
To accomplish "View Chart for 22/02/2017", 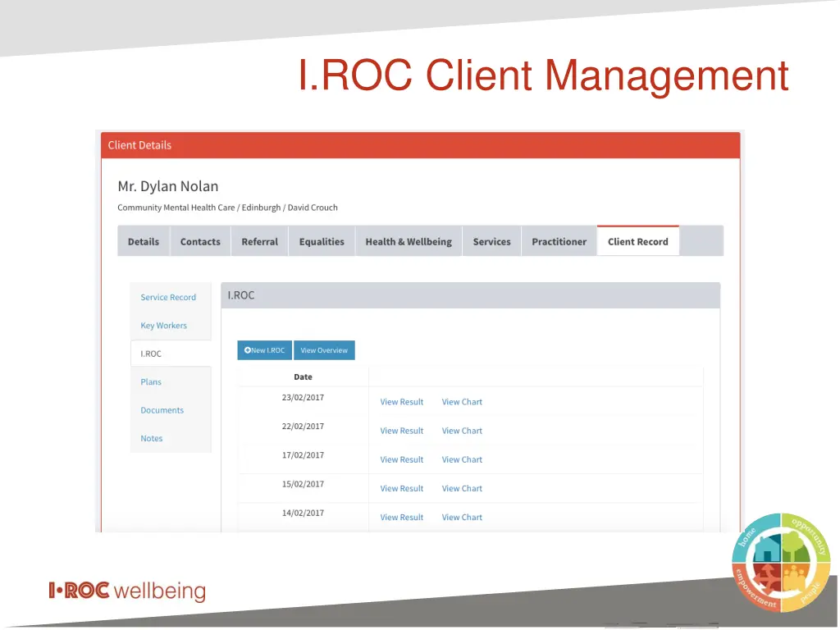I will (x=462, y=431).
